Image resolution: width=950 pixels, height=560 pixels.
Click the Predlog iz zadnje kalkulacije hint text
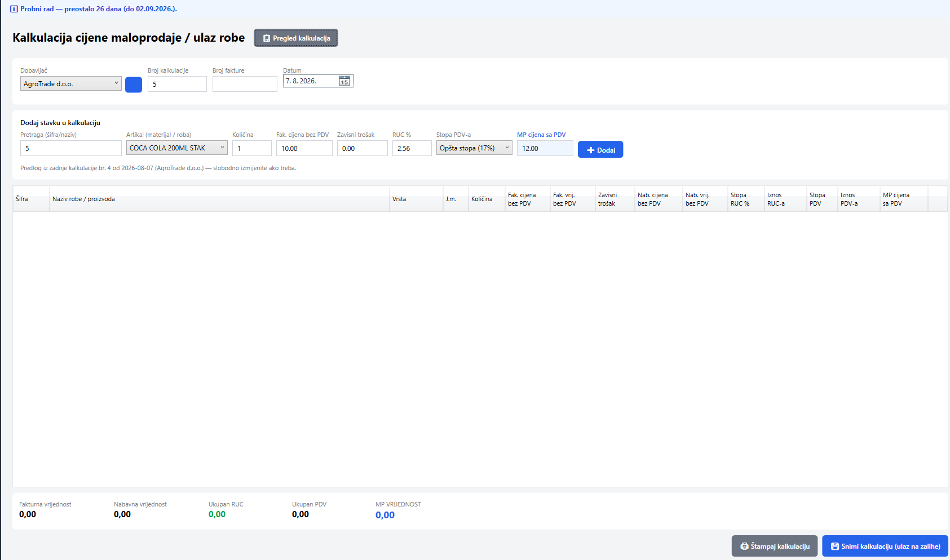(x=158, y=168)
